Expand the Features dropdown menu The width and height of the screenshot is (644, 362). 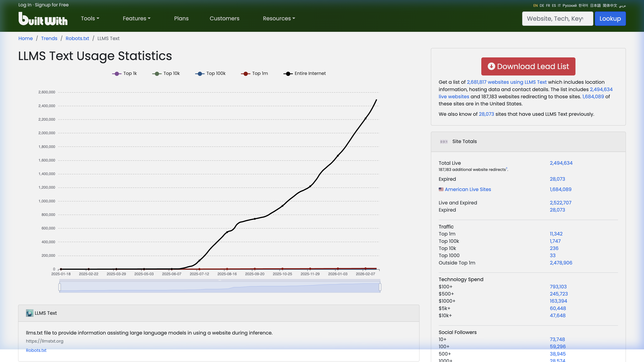click(137, 18)
